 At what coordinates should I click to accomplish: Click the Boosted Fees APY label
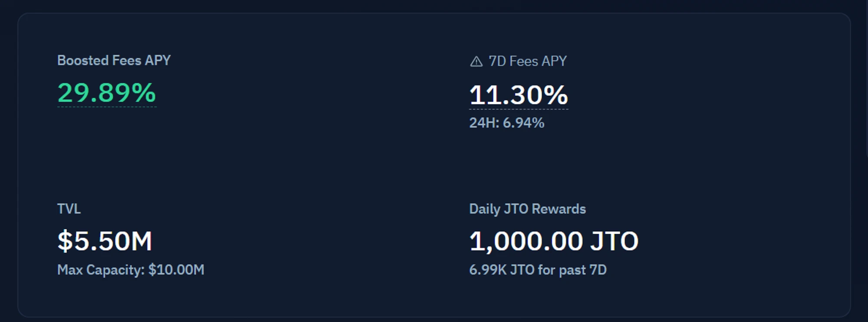114,60
